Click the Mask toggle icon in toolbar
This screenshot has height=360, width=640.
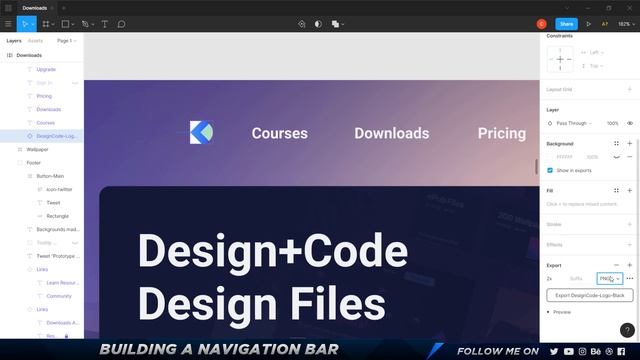pos(318,24)
